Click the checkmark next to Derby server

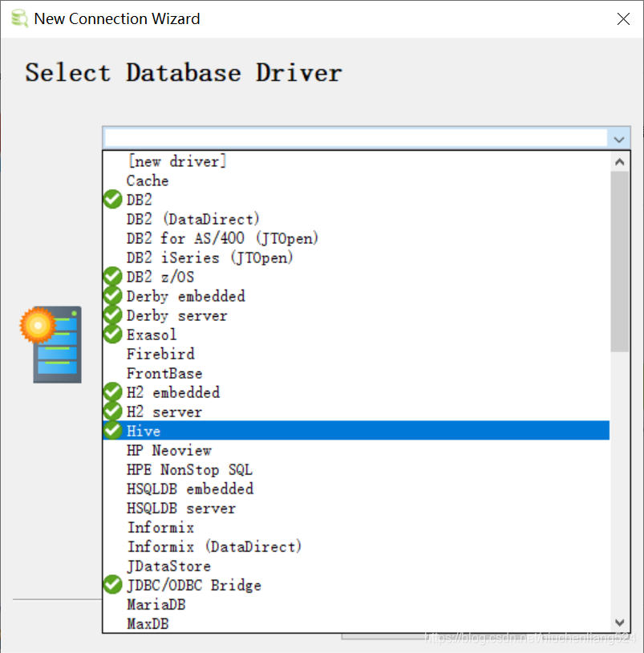111,314
